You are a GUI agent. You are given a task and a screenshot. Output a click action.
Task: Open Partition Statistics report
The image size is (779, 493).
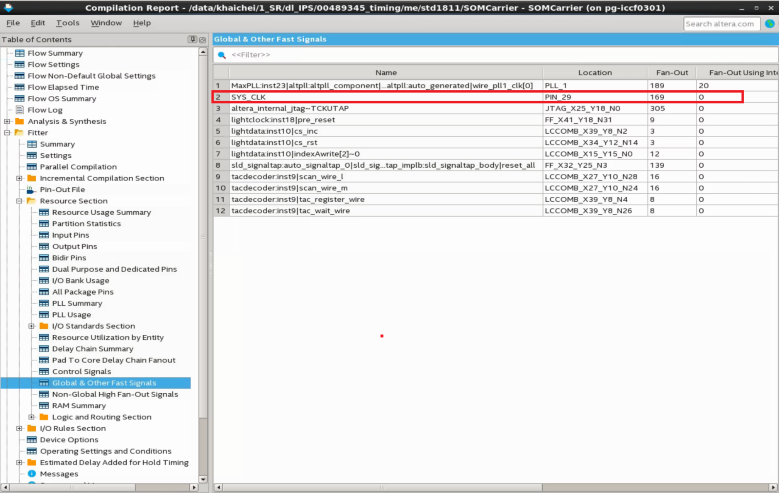(x=86, y=224)
